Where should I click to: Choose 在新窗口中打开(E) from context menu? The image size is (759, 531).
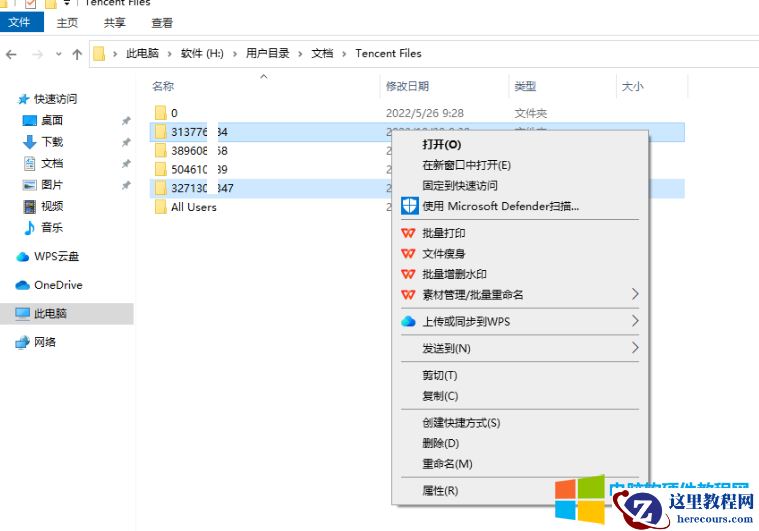coord(467,165)
